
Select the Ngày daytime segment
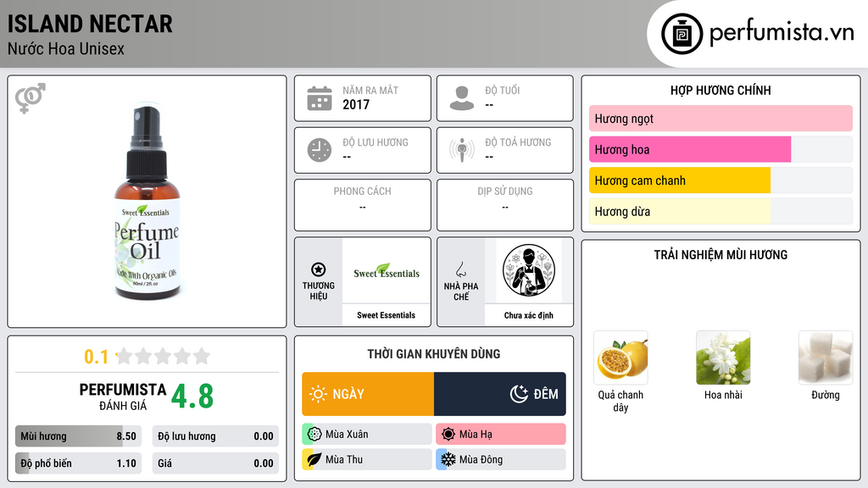pyautogui.click(x=368, y=394)
